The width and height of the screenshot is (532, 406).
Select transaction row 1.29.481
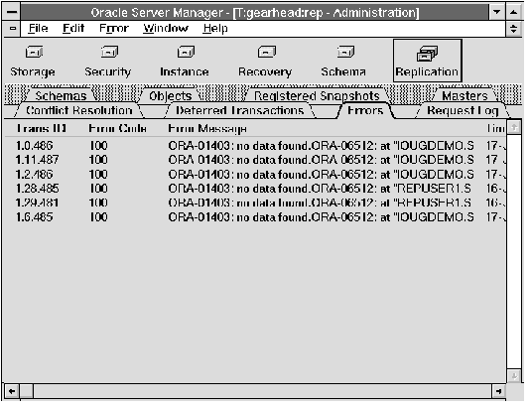(x=255, y=203)
